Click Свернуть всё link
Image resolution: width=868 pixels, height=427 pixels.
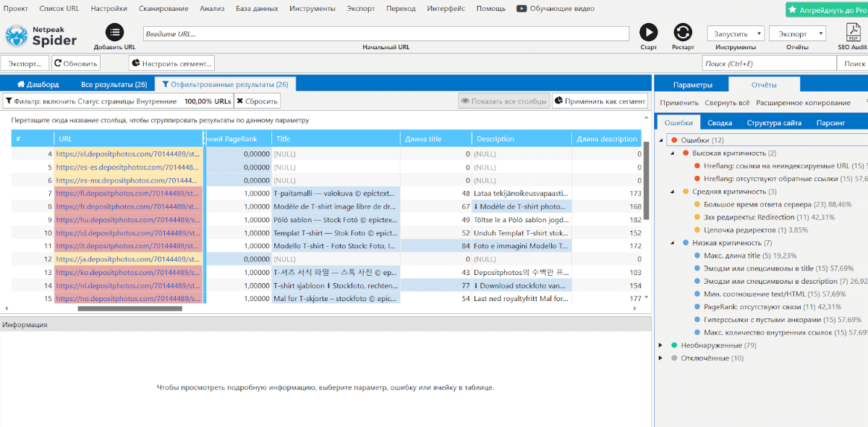click(727, 103)
